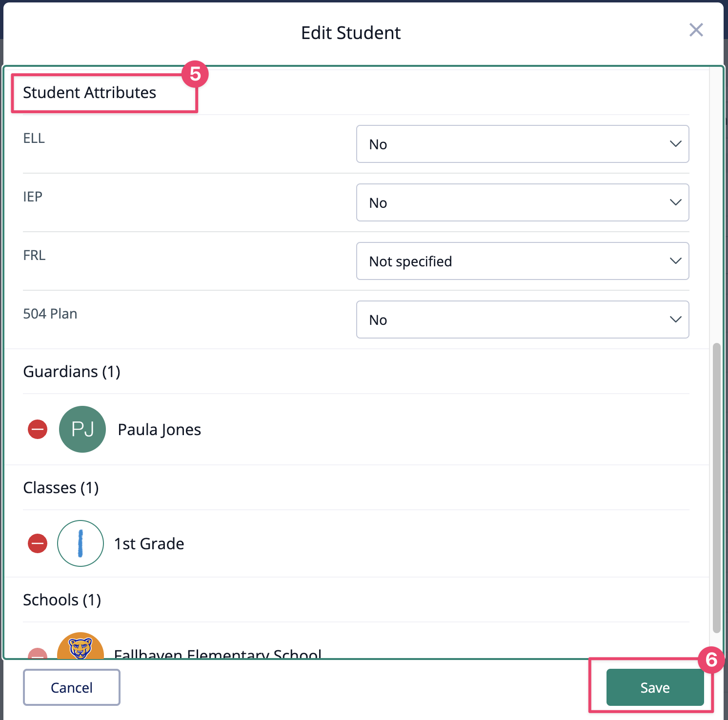Image resolution: width=728 pixels, height=720 pixels.
Task: Click the Fallhaven school mascot logo
Action: 81,646
